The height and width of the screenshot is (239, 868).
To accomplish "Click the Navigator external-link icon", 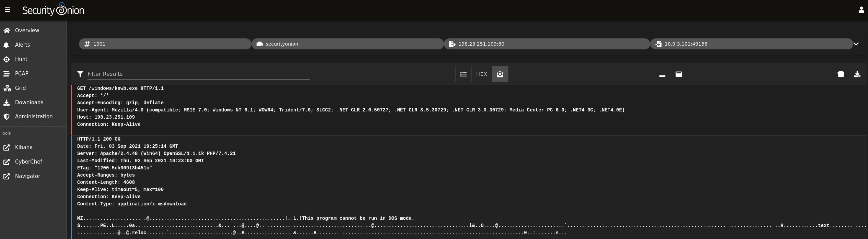I will tap(7, 176).
